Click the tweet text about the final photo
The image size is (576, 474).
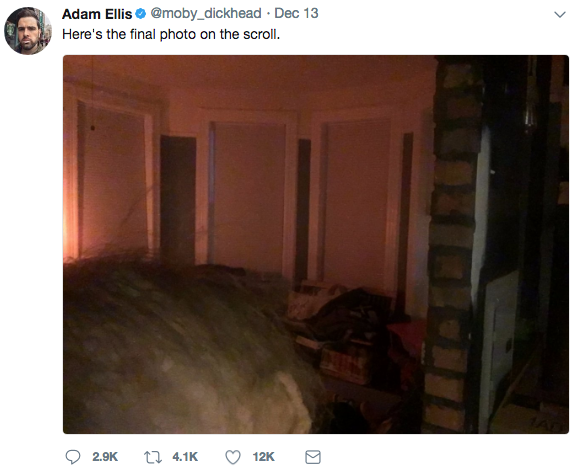click(171, 34)
